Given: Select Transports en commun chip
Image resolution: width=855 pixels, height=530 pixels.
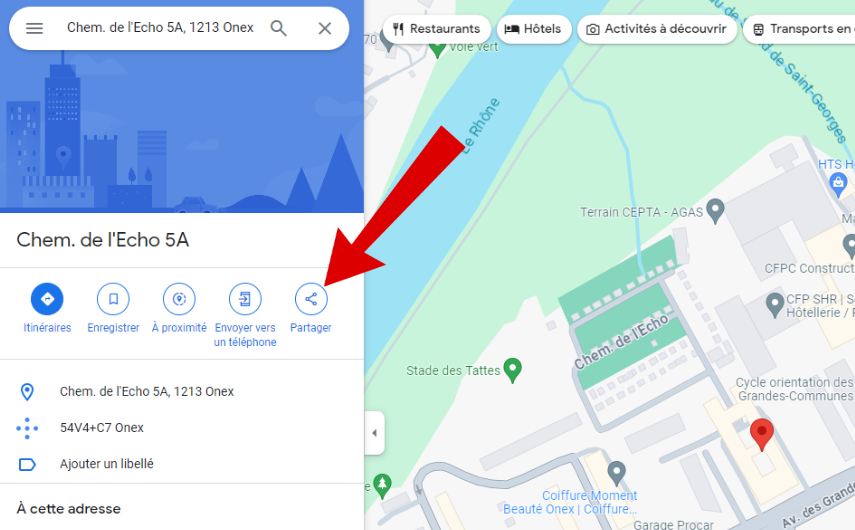Looking at the screenshot, I should 799,29.
